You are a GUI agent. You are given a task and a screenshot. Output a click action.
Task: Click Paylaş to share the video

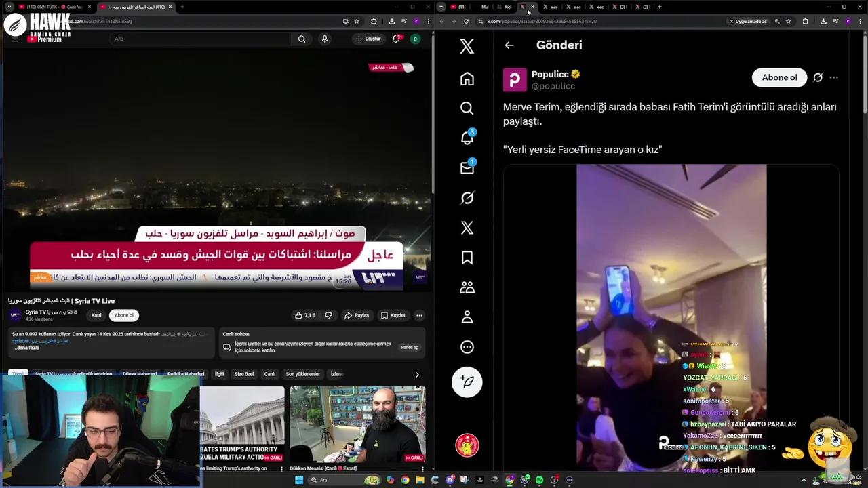[x=357, y=315]
